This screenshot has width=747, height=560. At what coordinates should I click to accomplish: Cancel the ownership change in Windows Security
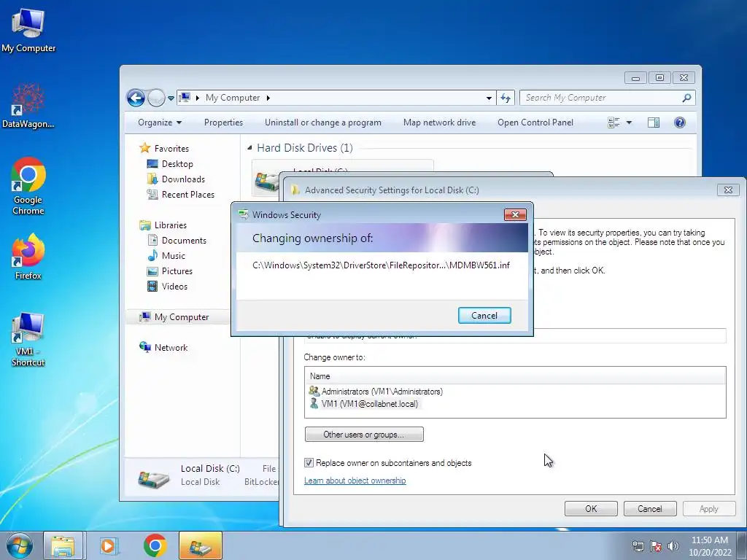(484, 315)
